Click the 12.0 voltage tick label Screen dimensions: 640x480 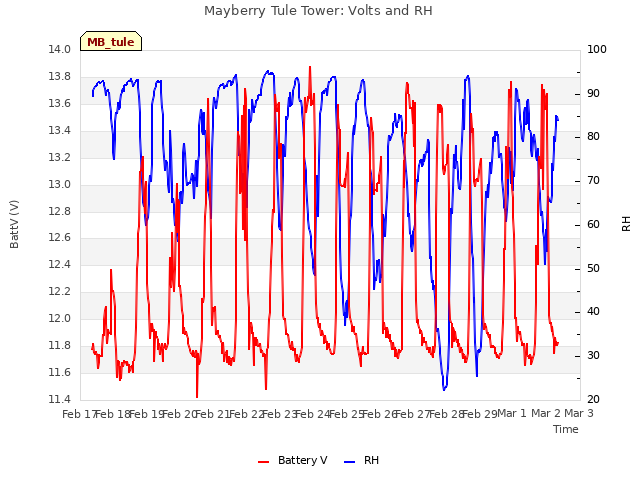point(60,318)
